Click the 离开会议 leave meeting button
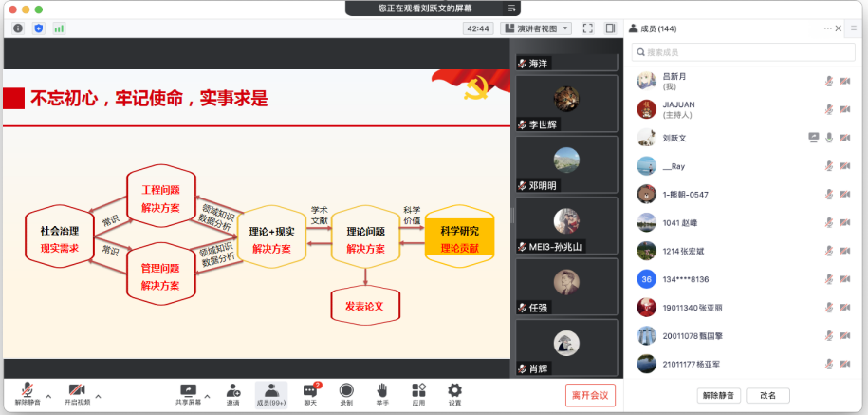 tap(590, 394)
